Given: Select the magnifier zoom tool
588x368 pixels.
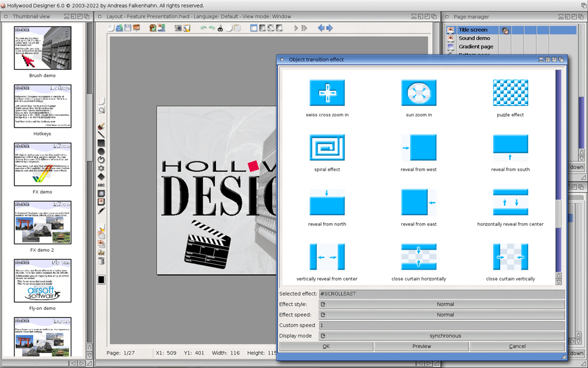Looking at the screenshot, I should coord(102,110).
